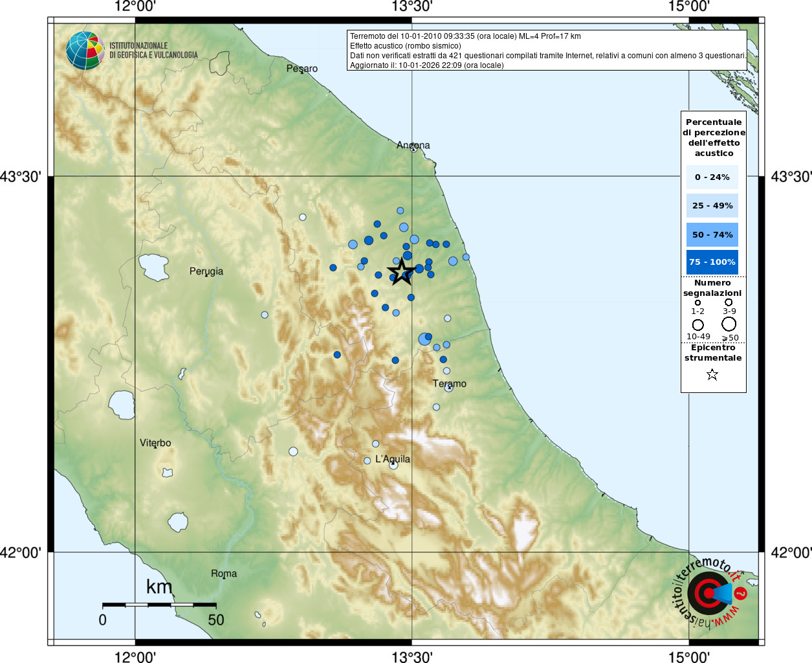
Task: Click Lake Trasimeno west of Perugia
Action: pyautogui.click(x=154, y=267)
